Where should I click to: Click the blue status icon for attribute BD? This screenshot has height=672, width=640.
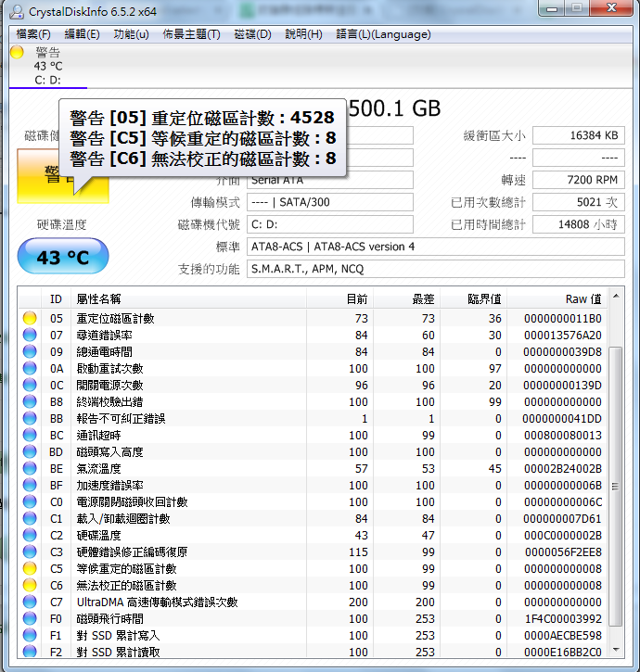(x=30, y=451)
